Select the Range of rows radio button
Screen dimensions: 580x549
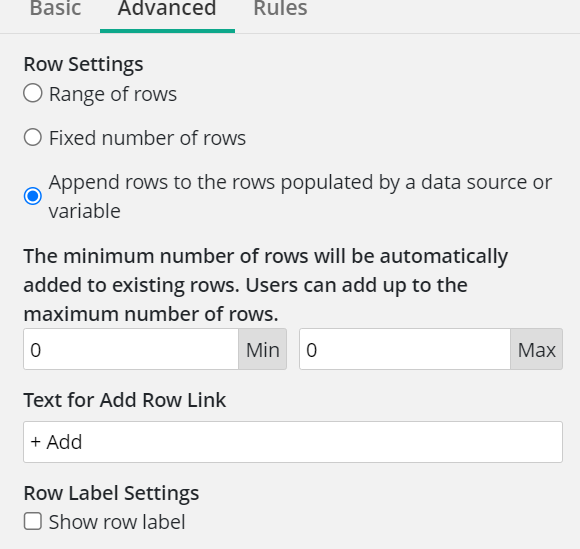(x=33, y=93)
